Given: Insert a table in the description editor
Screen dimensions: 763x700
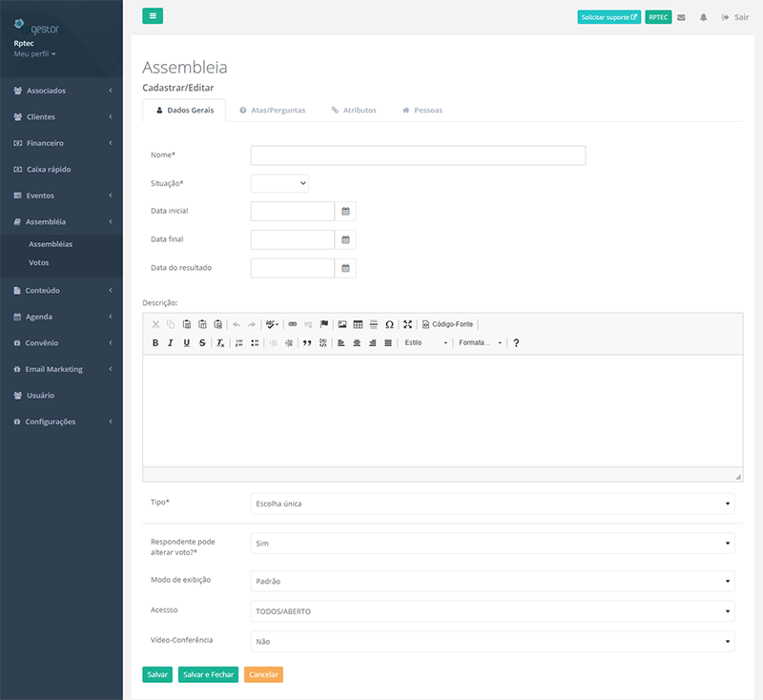Looking at the screenshot, I should coord(358,324).
